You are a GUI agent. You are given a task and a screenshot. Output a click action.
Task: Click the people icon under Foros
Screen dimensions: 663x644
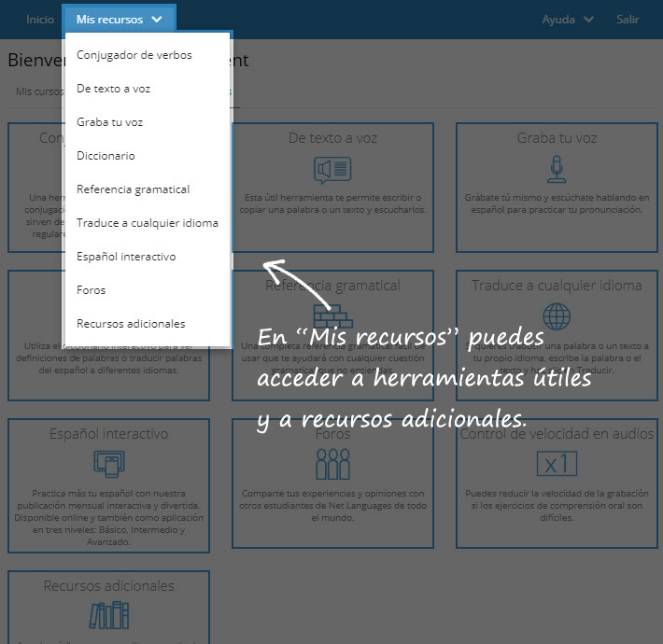tap(332, 464)
